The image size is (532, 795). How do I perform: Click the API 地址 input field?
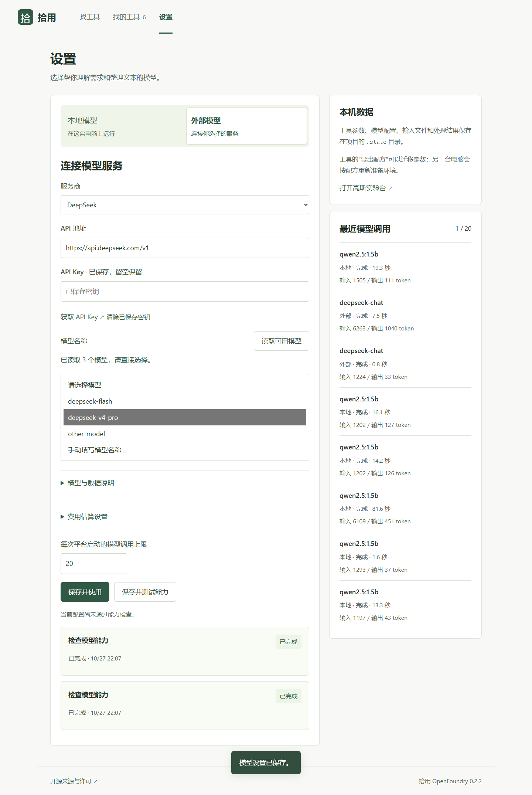click(185, 248)
